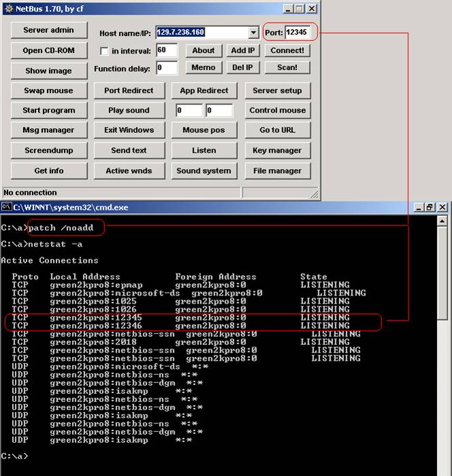
Task: Expand the Host name/IP dropdown arrow
Action: (x=253, y=33)
